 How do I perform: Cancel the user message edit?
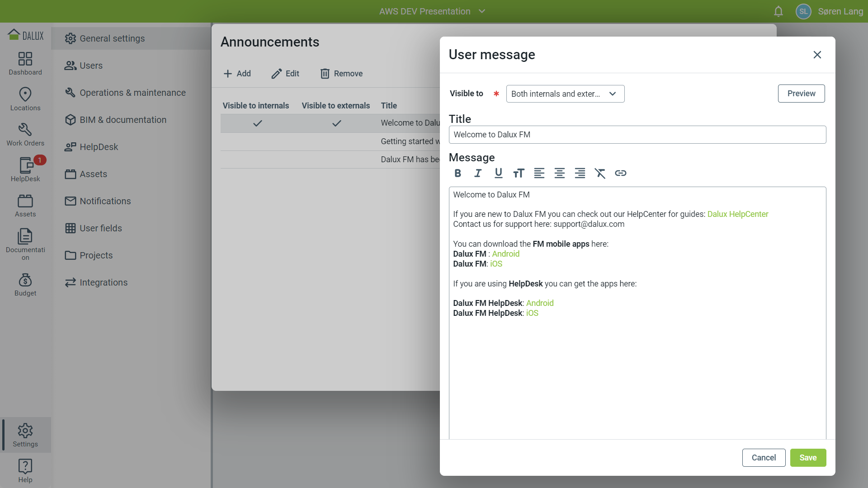(x=764, y=458)
